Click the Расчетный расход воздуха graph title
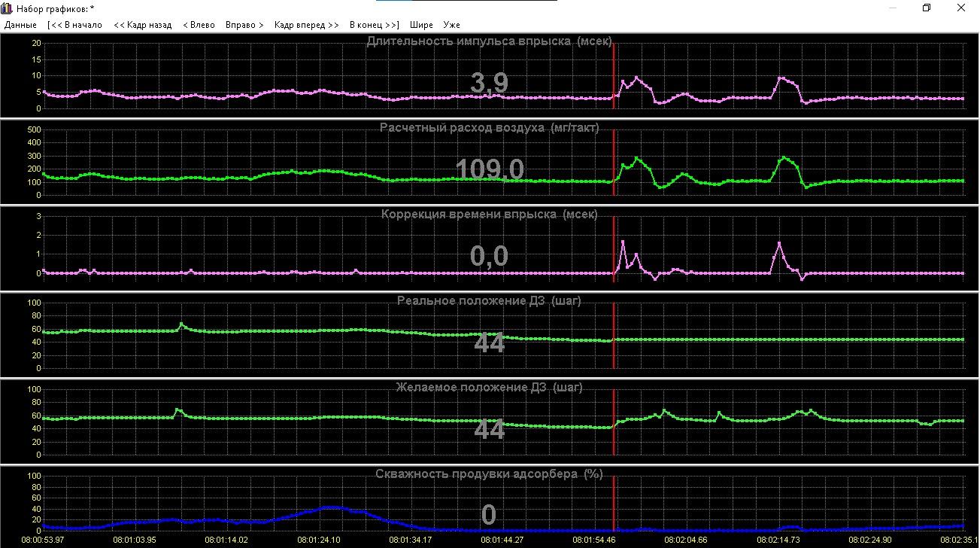This screenshot has height=548, width=980. [490, 127]
